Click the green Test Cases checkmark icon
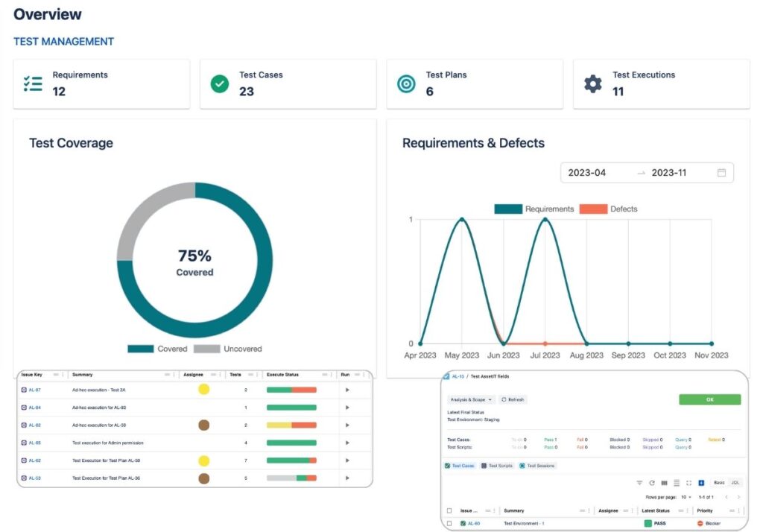Screen dimensions: 763x532 point(219,84)
